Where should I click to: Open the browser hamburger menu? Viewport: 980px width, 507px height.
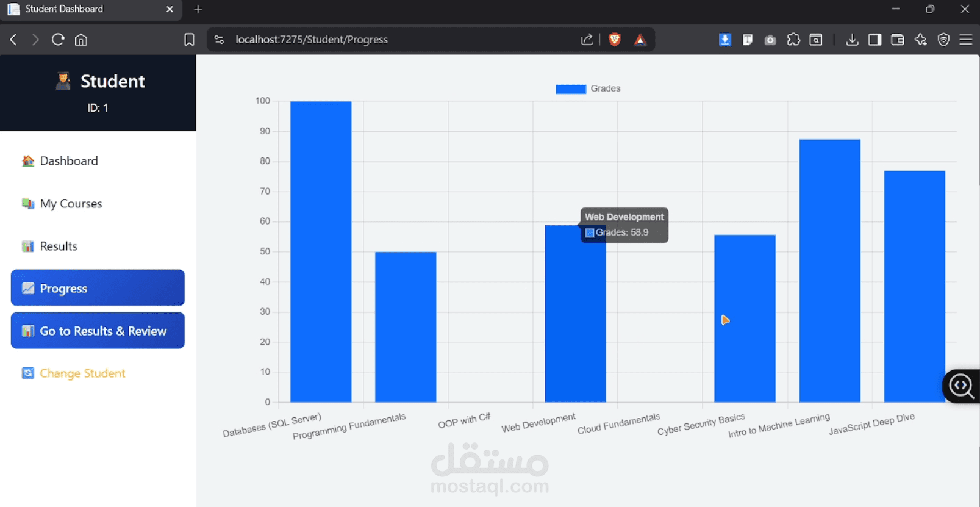(x=966, y=40)
